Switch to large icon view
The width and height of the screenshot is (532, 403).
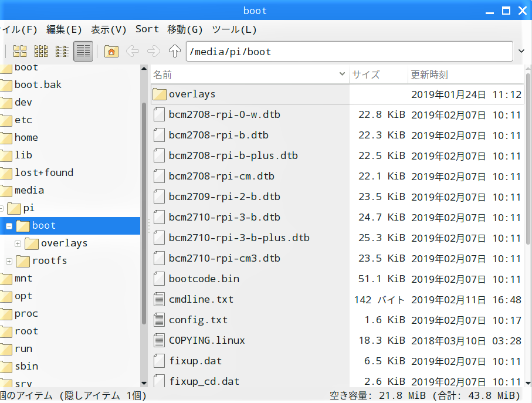(x=20, y=51)
